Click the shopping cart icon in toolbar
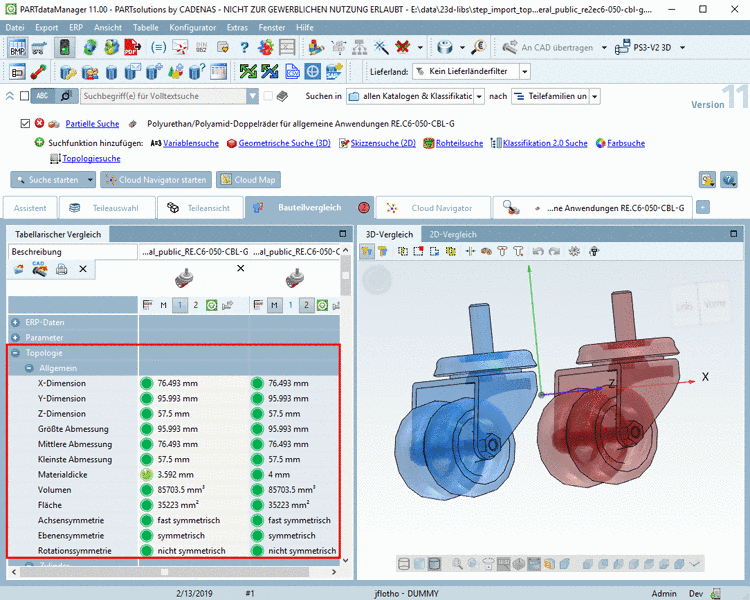The width and height of the screenshot is (750, 600). (39, 47)
